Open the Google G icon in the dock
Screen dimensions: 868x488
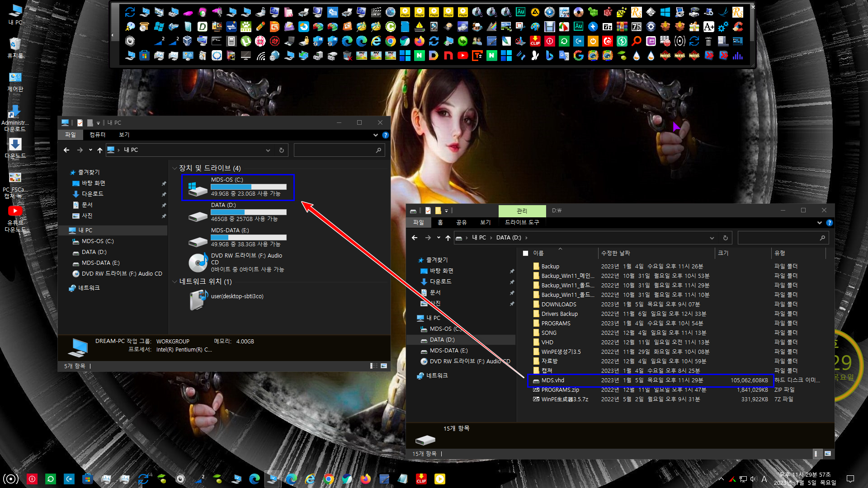click(578, 56)
